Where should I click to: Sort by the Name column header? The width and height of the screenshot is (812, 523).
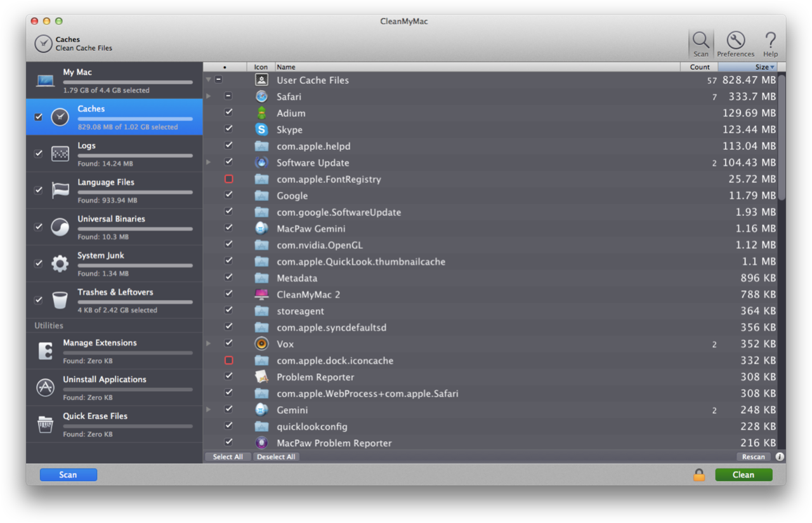[477, 67]
